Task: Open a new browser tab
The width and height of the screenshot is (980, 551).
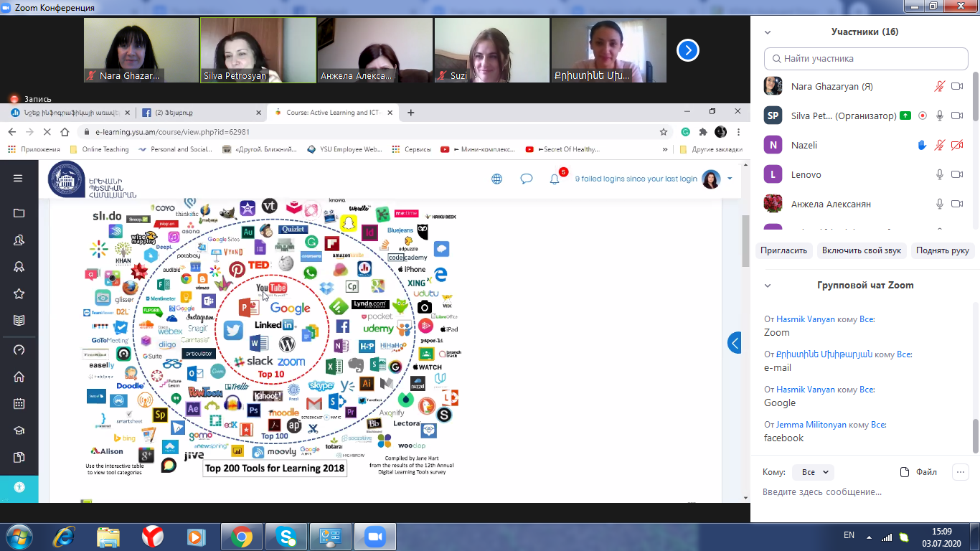Action: click(411, 113)
